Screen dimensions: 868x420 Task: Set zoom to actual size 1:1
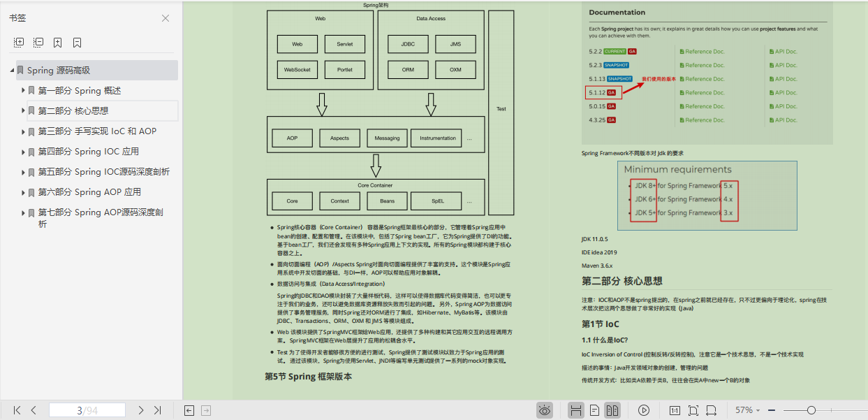(675, 410)
